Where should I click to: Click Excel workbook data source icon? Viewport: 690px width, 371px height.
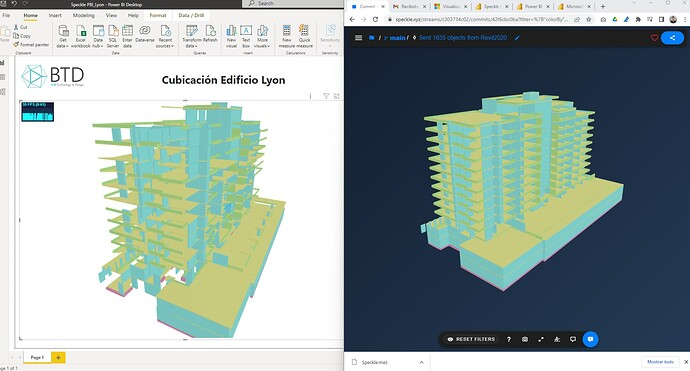pyautogui.click(x=81, y=36)
